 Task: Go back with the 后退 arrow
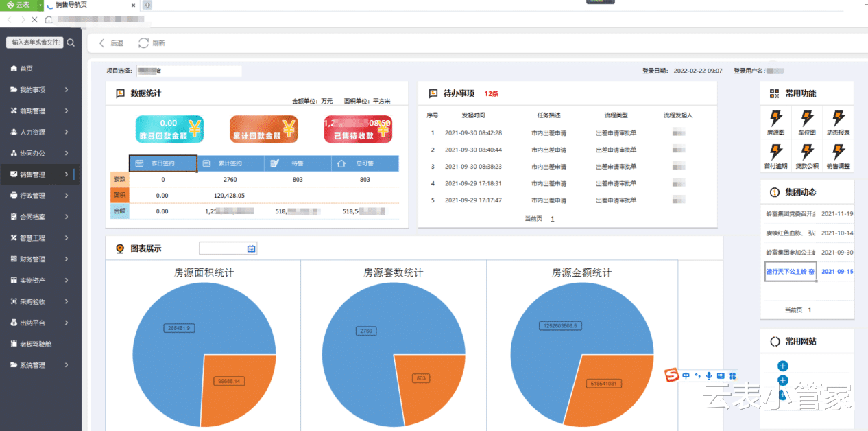point(102,43)
